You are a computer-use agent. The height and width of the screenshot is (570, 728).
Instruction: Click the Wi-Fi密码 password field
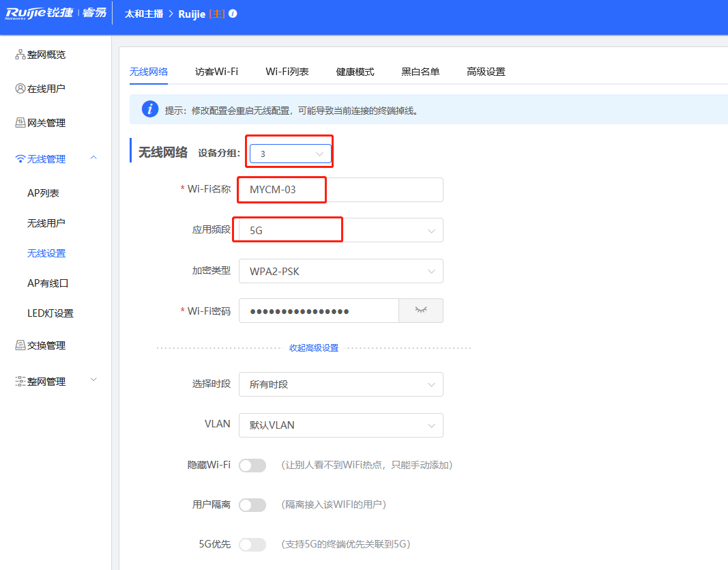pyautogui.click(x=319, y=311)
